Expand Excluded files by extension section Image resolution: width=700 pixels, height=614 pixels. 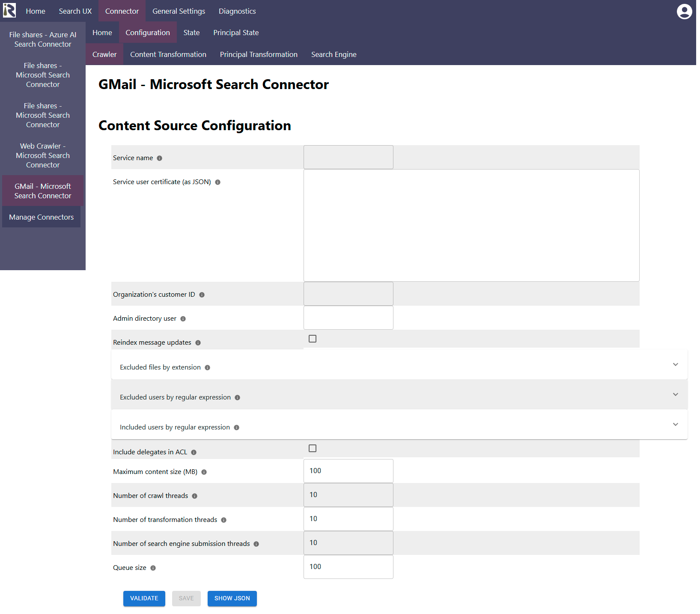[399, 364]
